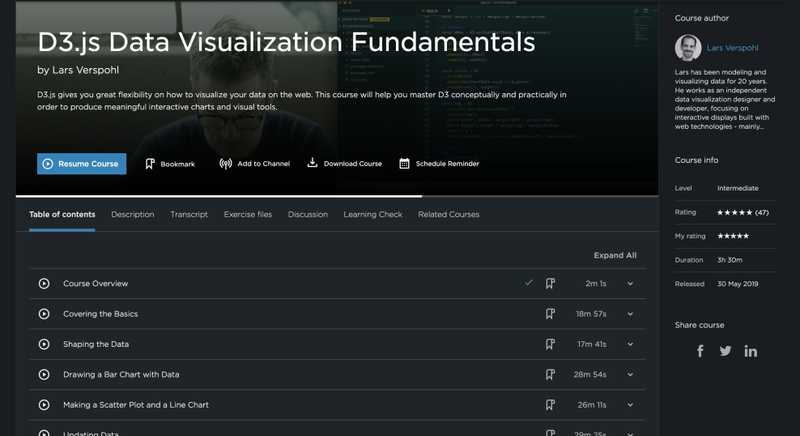Click the Add to Channel broadcast icon
This screenshot has height=436, width=800.
(x=226, y=164)
